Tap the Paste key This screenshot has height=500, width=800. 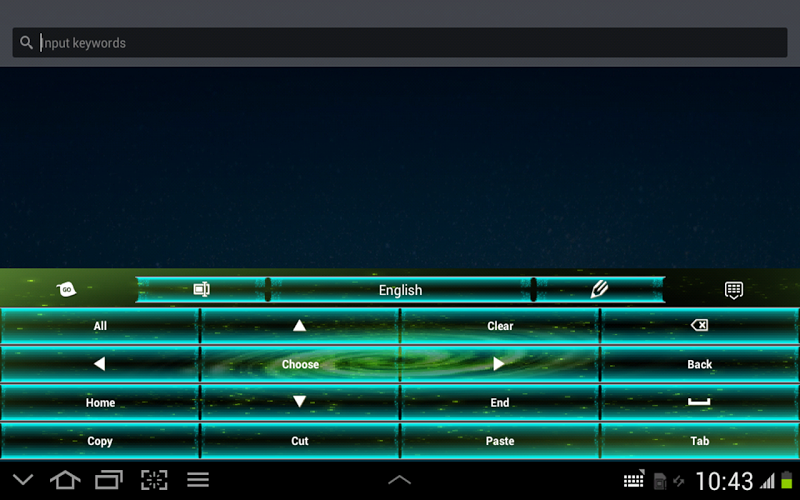tap(500, 441)
